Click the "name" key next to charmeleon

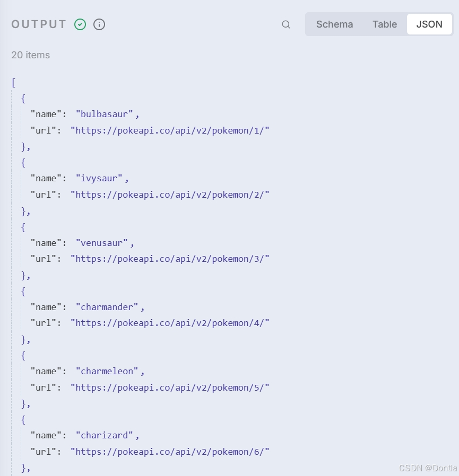[x=46, y=371]
